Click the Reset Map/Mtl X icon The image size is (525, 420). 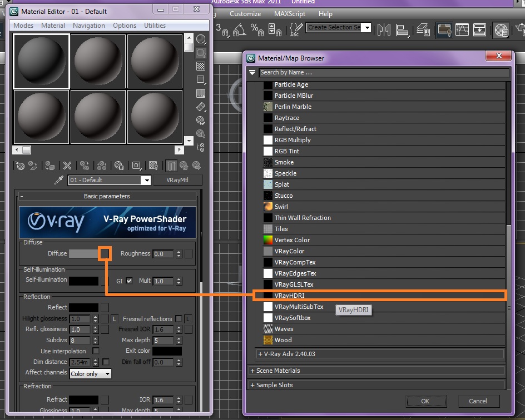(x=67, y=166)
